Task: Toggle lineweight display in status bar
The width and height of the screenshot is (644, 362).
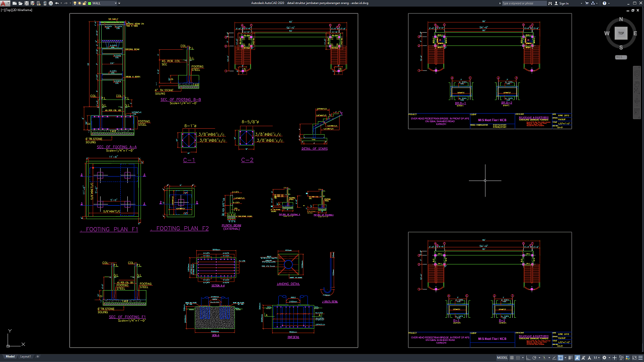Action: click(571, 358)
